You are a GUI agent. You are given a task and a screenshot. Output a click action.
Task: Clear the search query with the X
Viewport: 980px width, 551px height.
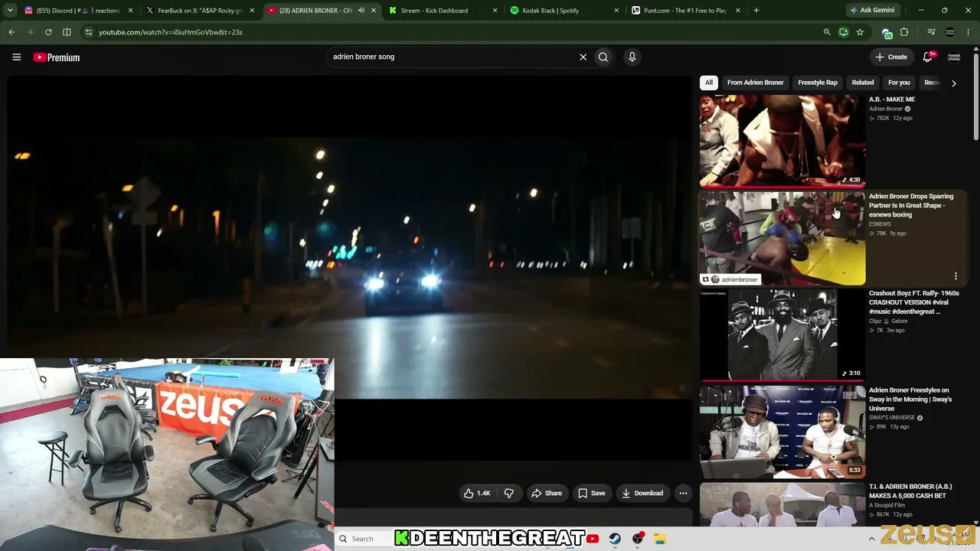click(x=583, y=57)
